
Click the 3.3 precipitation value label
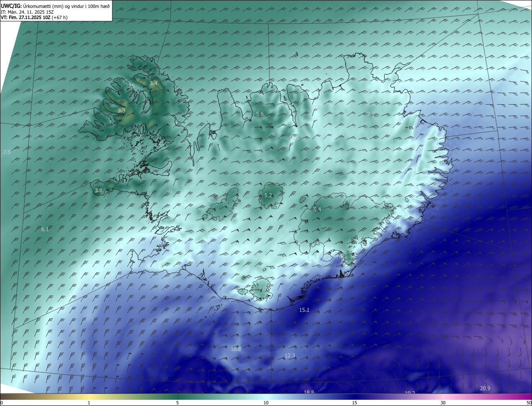[121, 111]
